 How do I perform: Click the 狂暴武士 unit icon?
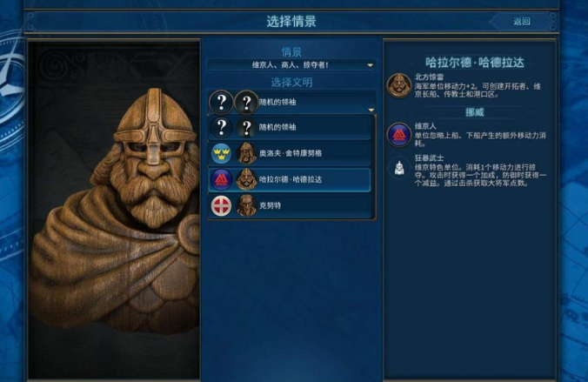tap(399, 168)
